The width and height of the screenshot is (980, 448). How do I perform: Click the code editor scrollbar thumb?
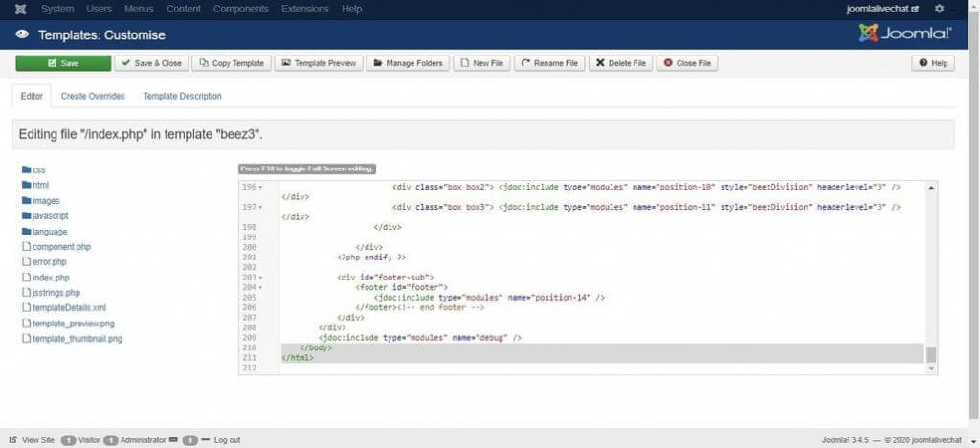point(931,355)
